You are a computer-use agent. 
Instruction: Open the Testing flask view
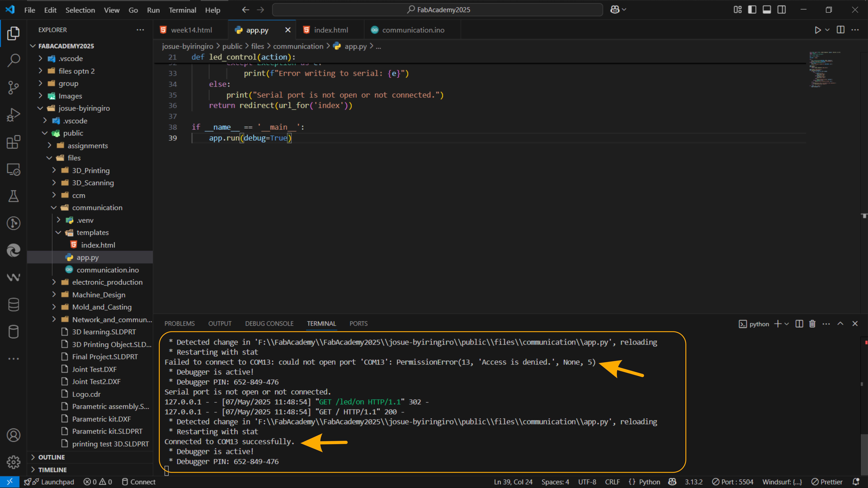(x=13, y=196)
